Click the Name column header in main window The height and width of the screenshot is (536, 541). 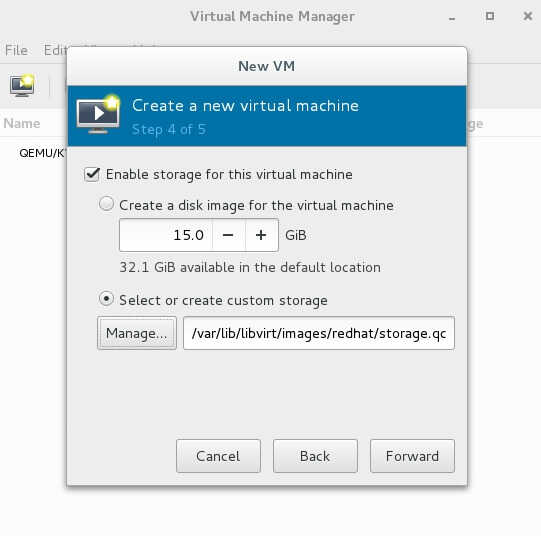coord(22,123)
